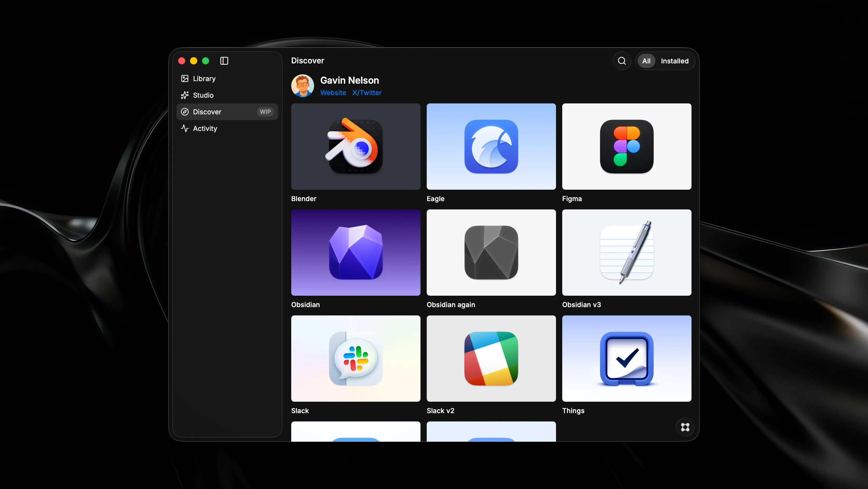Select the Slack speech bubble card
Screen dimensions: 868x489
tap(356, 359)
